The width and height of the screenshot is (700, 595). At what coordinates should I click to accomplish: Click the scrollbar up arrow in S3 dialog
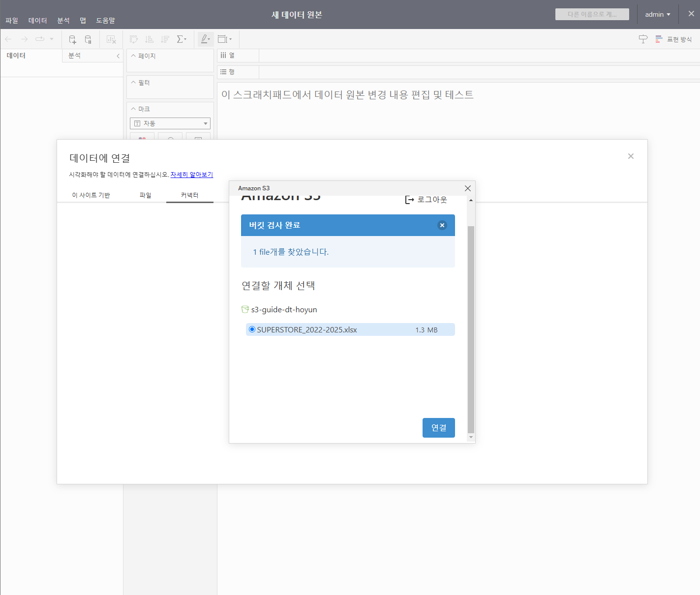point(471,200)
